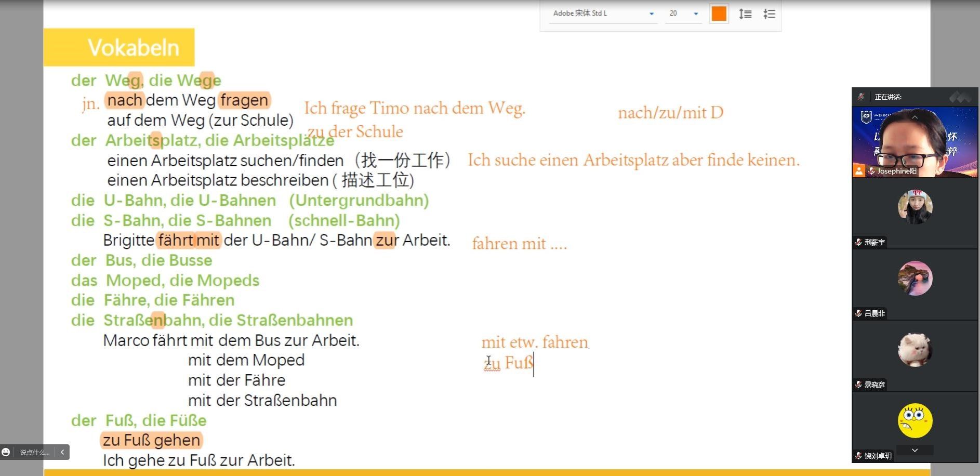980x476 pixels.
Task: Click the up chevron on Josephine's video
Action: point(915,117)
